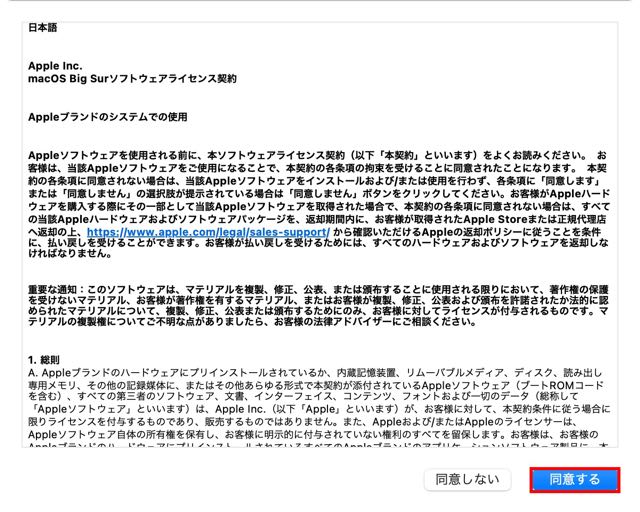640x512 pixels.
Task: Click the 1. 総則 section heading
Action: (x=44, y=360)
